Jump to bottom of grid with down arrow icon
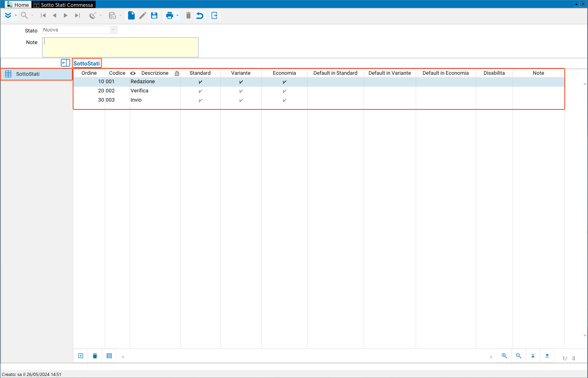 click(x=547, y=356)
